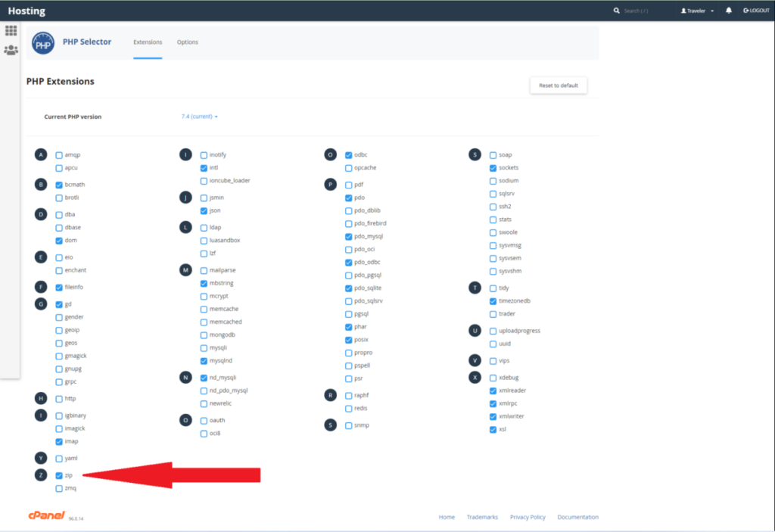Disable the xdebug extension
Viewport: 775px width, 532px height.
492,377
